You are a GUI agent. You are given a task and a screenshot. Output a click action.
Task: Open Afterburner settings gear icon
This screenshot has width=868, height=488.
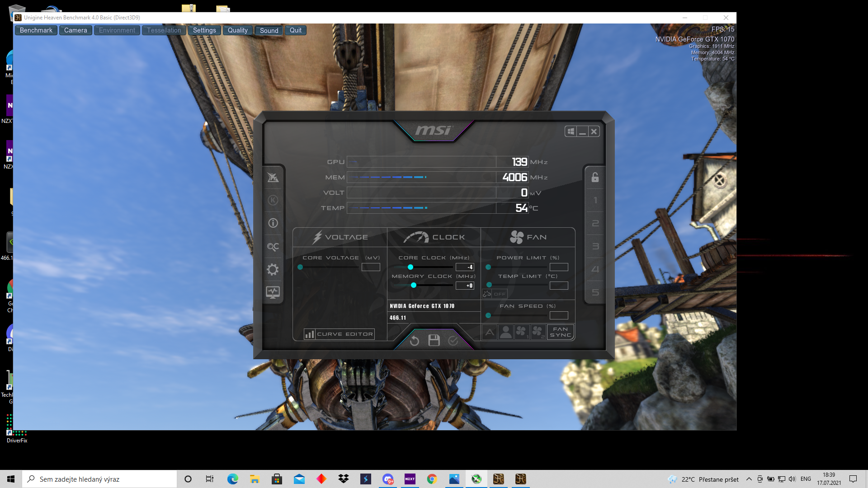coord(273,270)
